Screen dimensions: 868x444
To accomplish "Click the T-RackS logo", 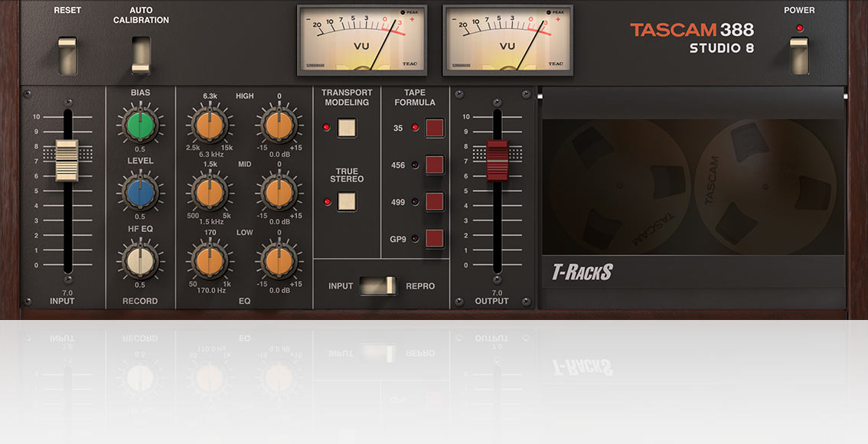I will [582, 272].
